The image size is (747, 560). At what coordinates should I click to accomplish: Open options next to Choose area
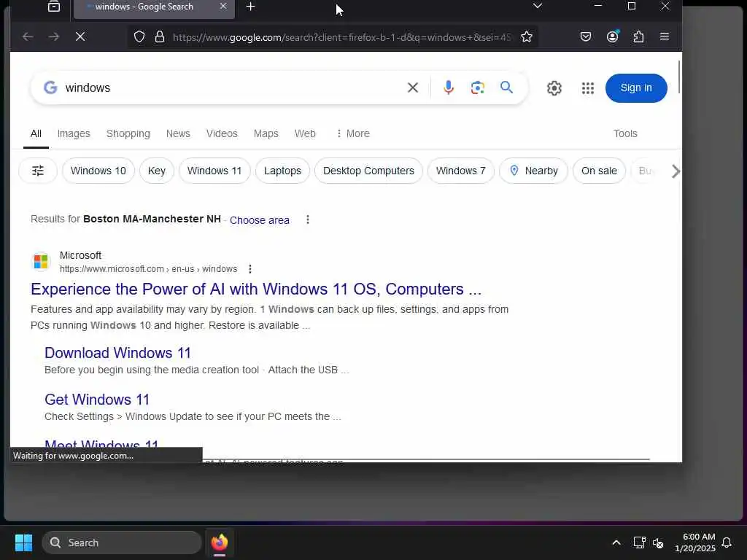pos(308,219)
